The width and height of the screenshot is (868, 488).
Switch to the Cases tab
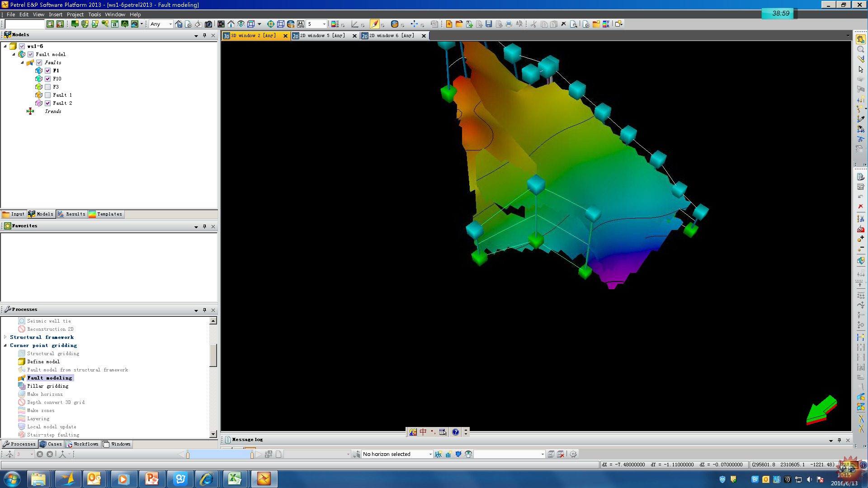[x=51, y=444]
